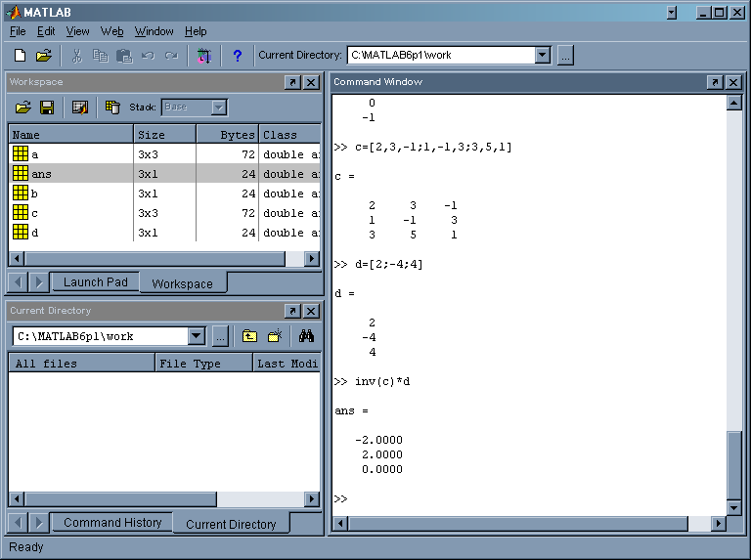Viewport: 751px width, 560px height.
Task: Open the Window menu
Action: point(154,31)
